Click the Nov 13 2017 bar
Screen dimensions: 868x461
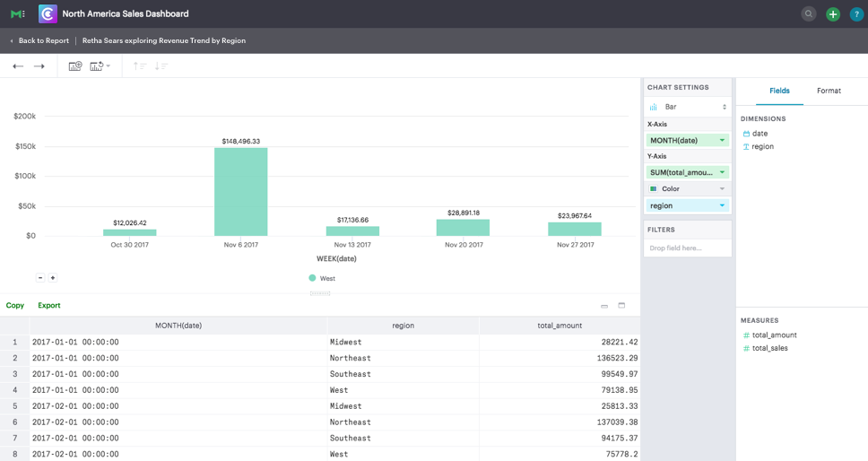tap(352, 230)
